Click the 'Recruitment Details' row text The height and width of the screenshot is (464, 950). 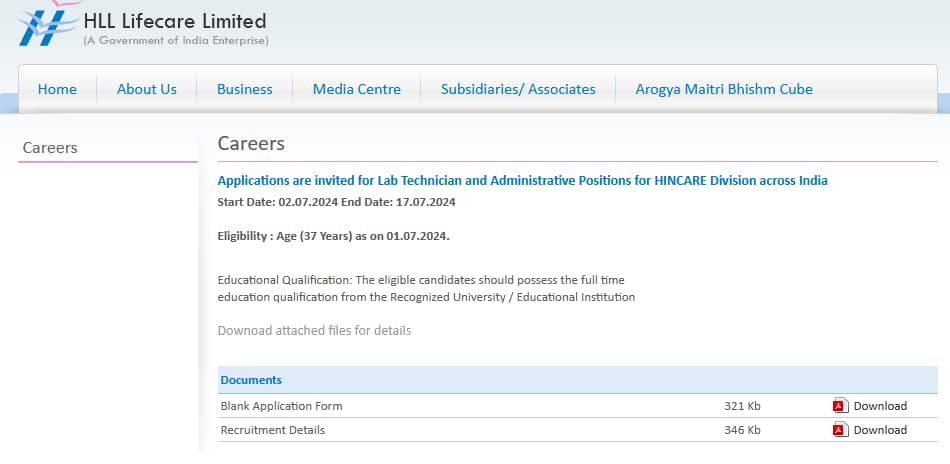[x=273, y=430]
